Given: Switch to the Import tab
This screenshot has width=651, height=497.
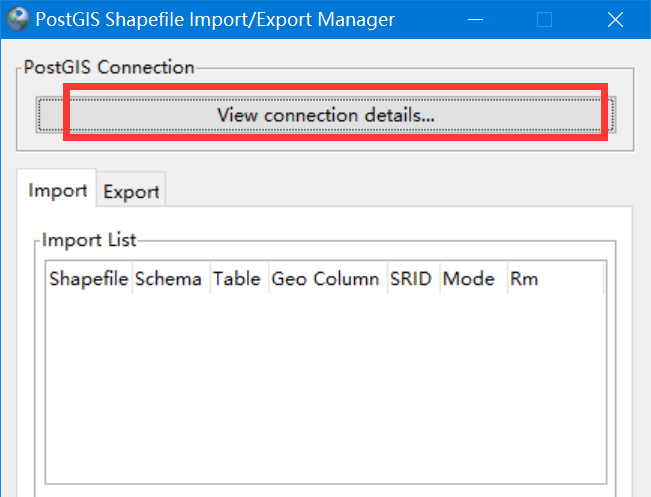Looking at the screenshot, I should click(57, 190).
